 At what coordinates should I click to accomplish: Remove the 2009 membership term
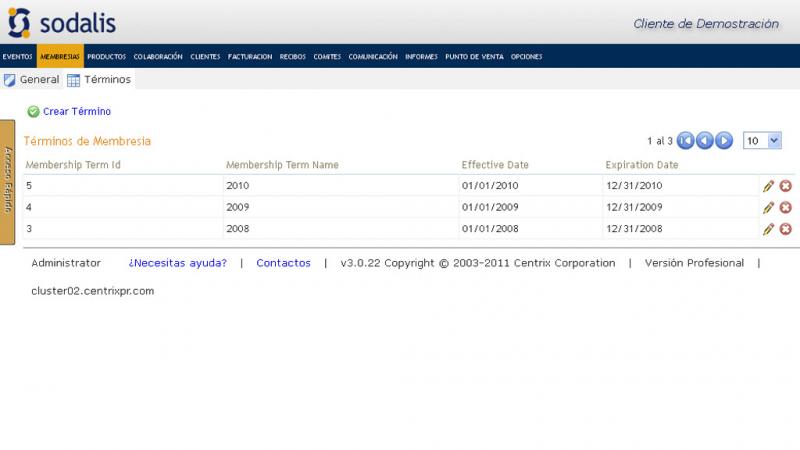pyautogui.click(x=785, y=208)
